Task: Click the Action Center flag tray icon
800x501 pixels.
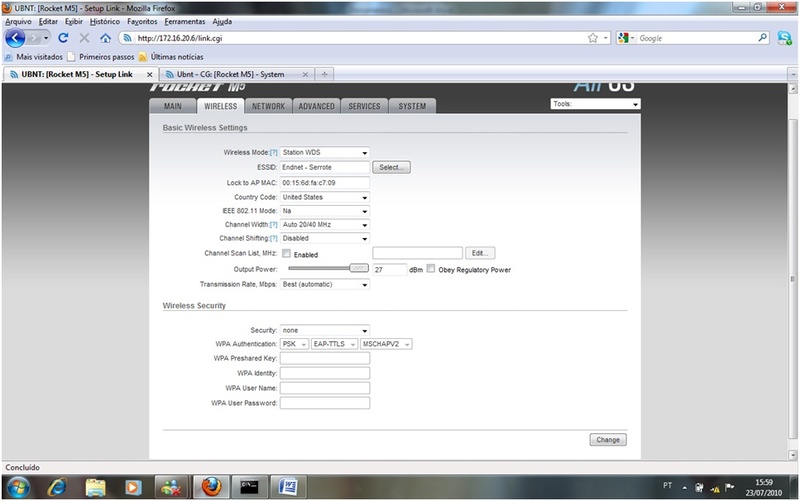Action: 730,487
